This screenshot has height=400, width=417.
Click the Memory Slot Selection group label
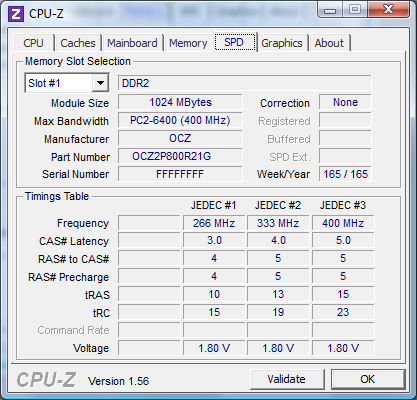(x=78, y=61)
